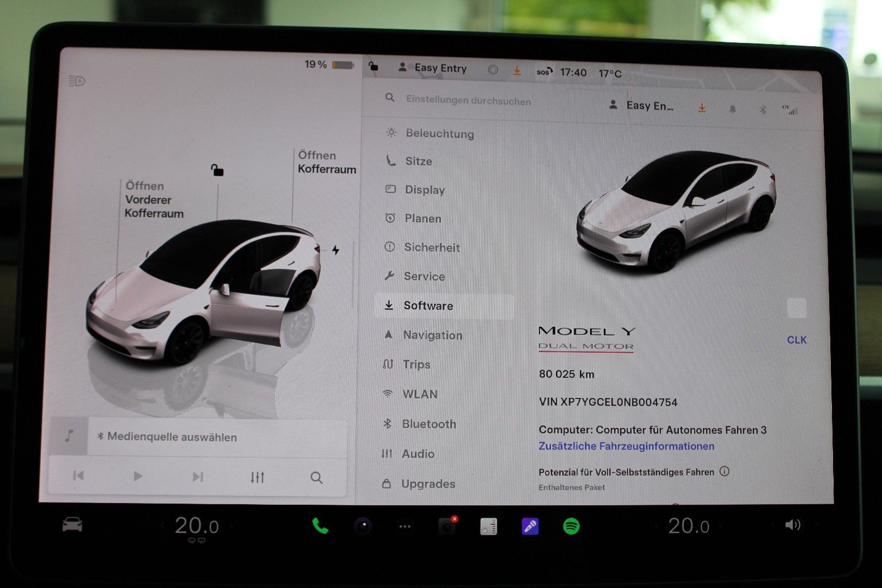Open the Spotify app
This screenshot has height=588, width=882.
coord(572,526)
